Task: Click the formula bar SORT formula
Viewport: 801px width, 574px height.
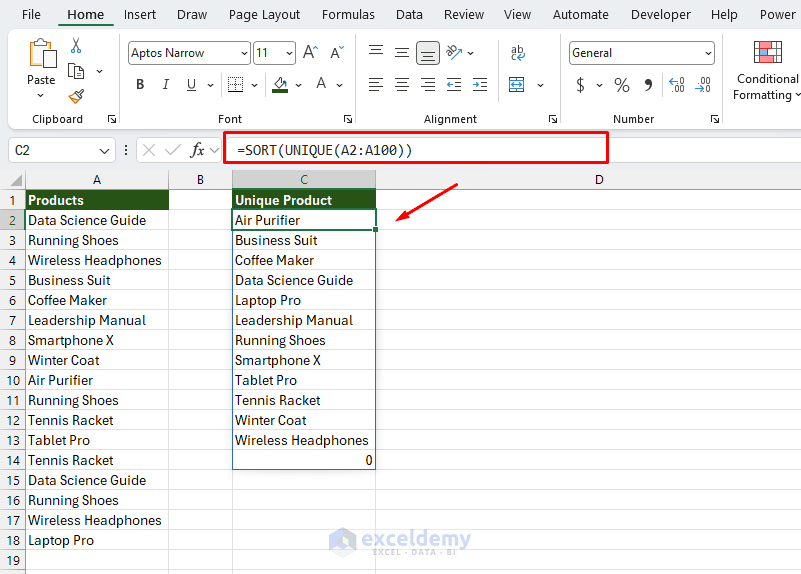Action: (x=324, y=150)
